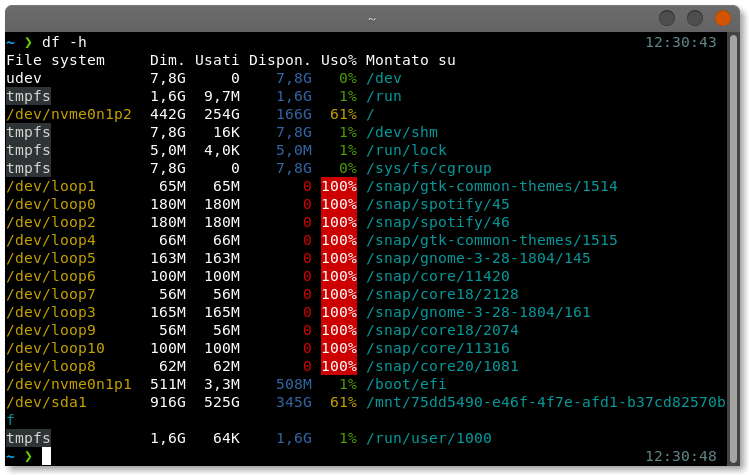This screenshot has height=475, width=749.
Task: Click the /dev/sda1 filesystem entry
Action: [46, 402]
